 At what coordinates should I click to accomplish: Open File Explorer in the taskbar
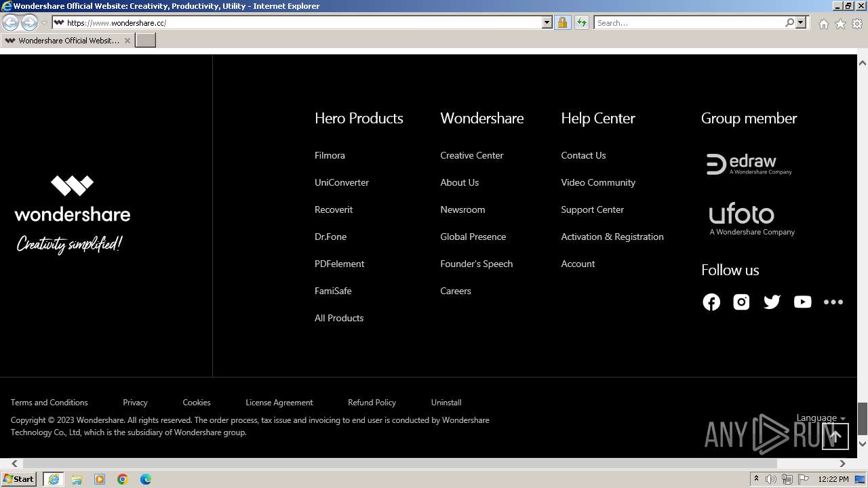77,479
